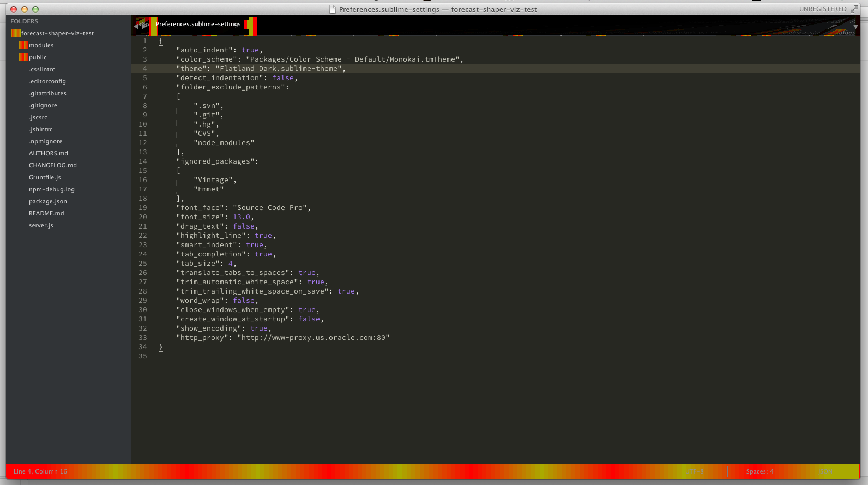Click Line 4, Column 16 in status bar
The image size is (868, 485).
[x=40, y=471]
